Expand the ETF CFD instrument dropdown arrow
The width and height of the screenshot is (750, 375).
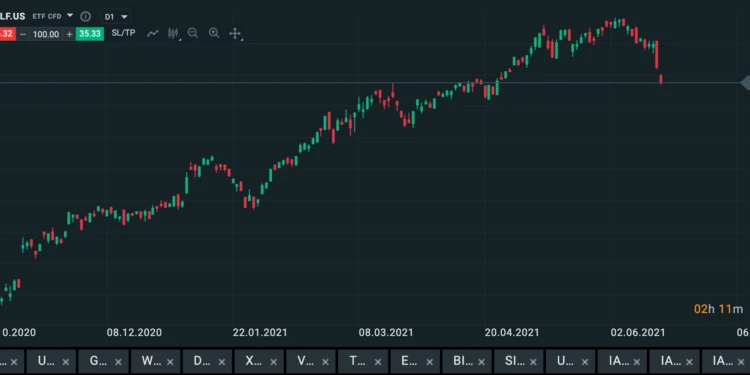coord(70,16)
